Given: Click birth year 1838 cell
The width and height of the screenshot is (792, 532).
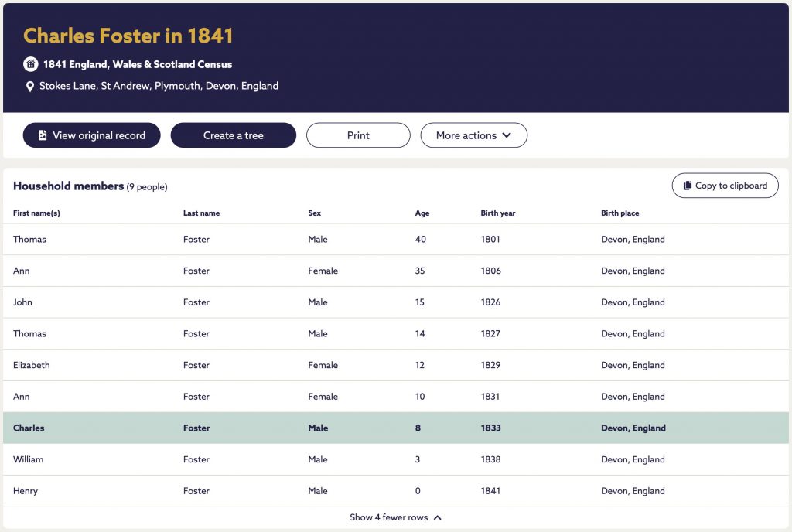Looking at the screenshot, I should point(490,459).
